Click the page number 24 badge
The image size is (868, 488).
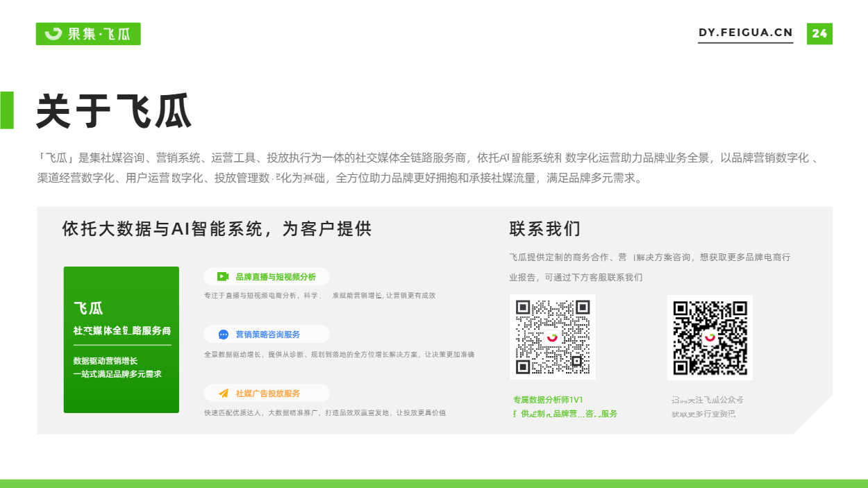point(819,33)
